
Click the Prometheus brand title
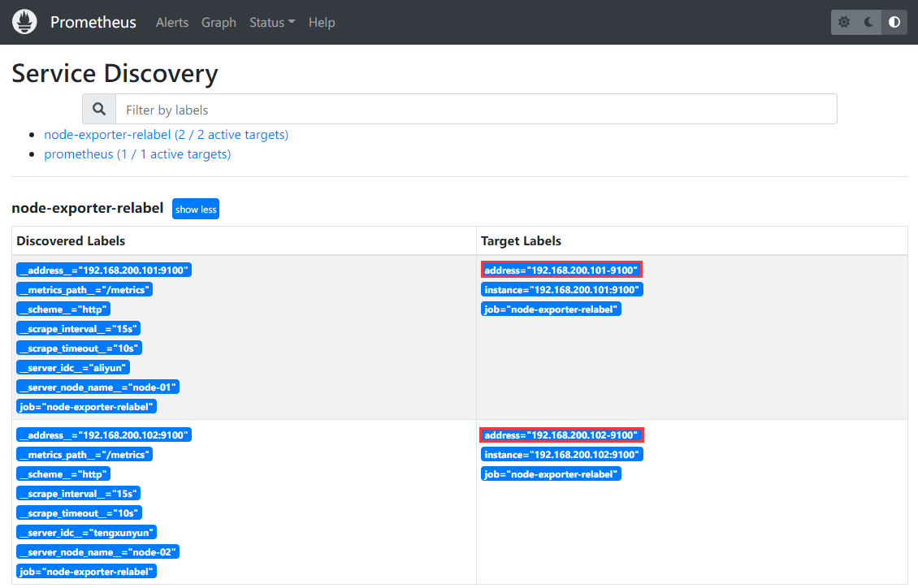click(x=93, y=22)
